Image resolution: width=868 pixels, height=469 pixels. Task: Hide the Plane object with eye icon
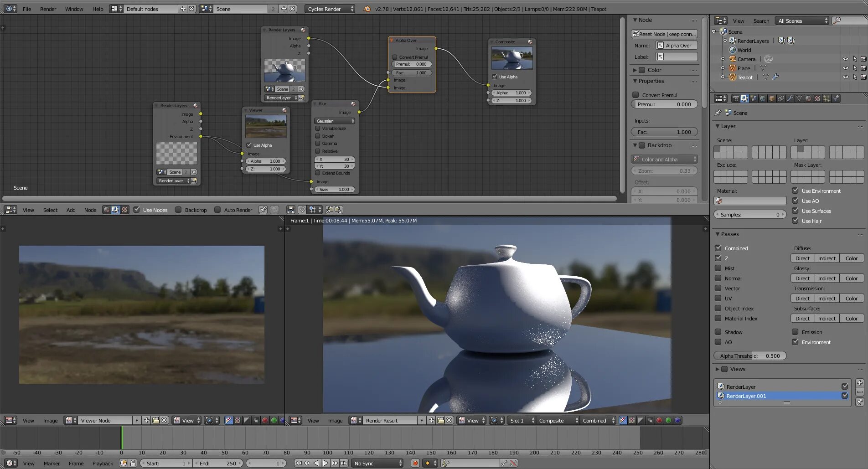[845, 68]
